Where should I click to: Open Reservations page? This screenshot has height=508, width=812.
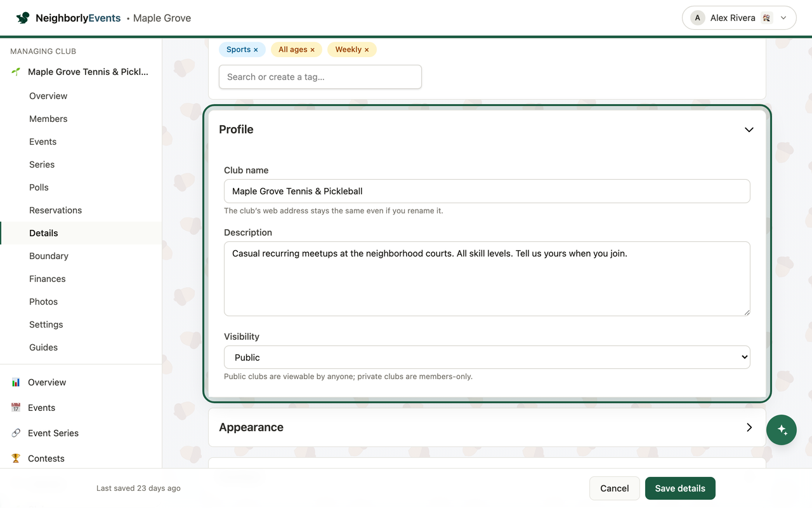(55, 210)
